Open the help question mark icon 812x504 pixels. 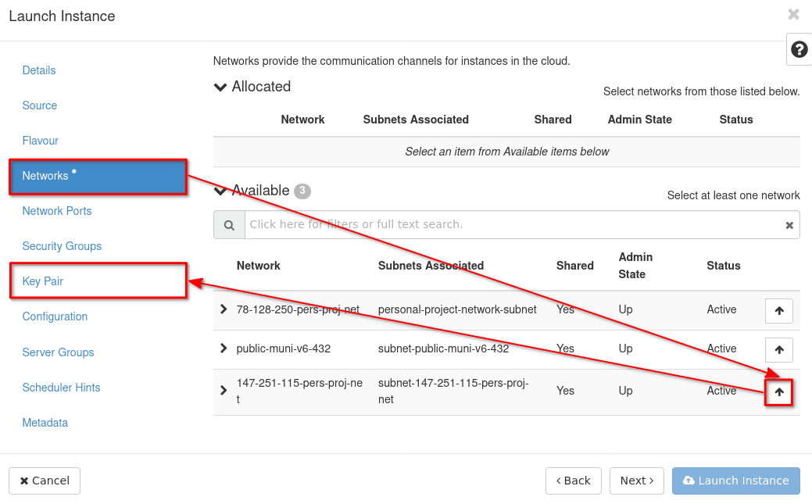pos(799,50)
